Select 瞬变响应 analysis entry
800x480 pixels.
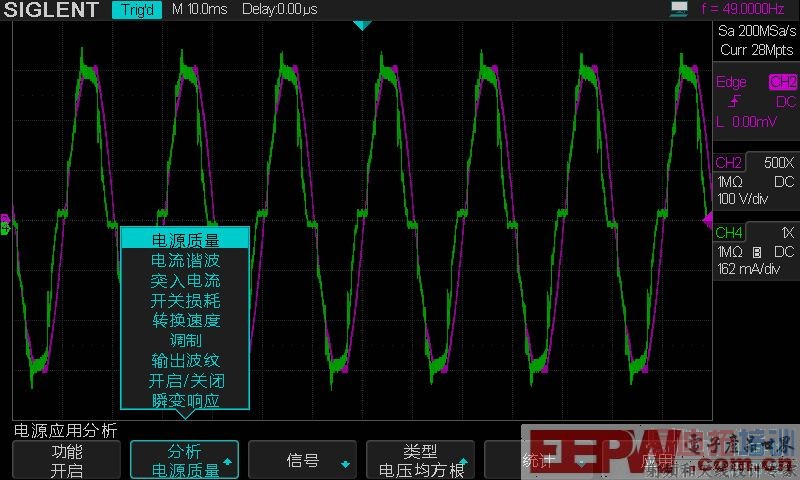[x=185, y=400]
